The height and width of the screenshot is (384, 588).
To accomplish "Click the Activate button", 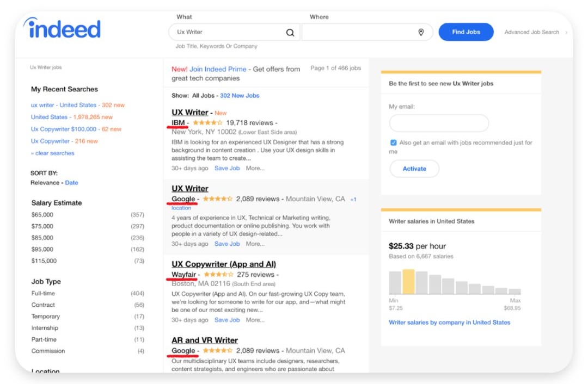I will (414, 169).
